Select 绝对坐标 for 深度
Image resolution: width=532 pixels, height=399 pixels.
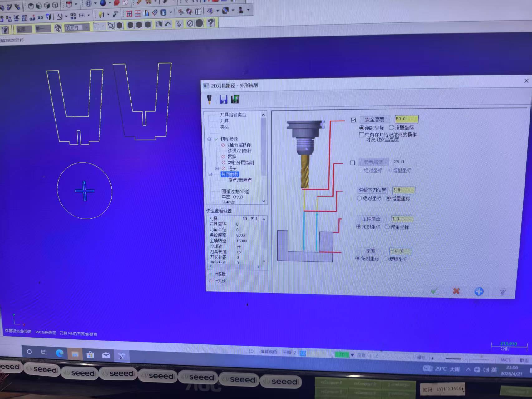pos(358,258)
